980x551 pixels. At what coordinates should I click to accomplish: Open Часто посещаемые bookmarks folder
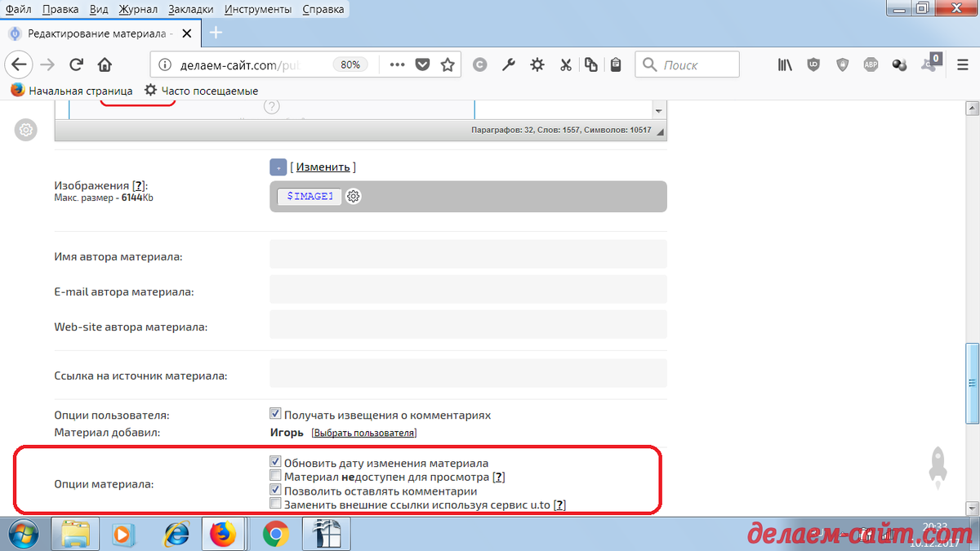click(201, 91)
